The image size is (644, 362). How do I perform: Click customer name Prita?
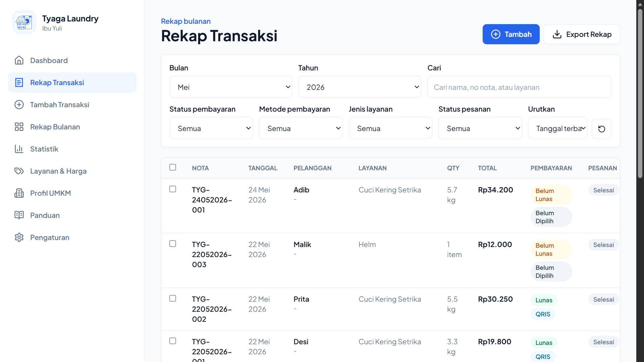coord(301,299)
